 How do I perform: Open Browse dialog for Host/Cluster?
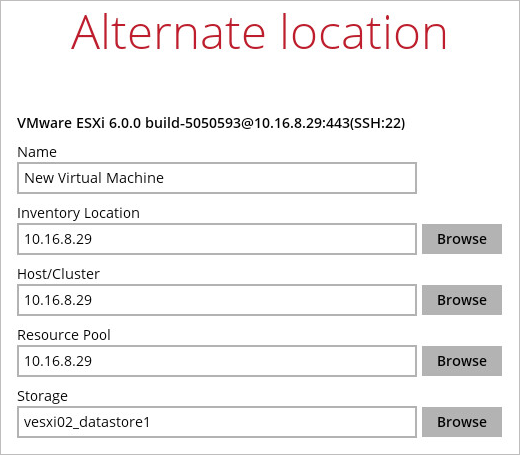pos(462,300)
